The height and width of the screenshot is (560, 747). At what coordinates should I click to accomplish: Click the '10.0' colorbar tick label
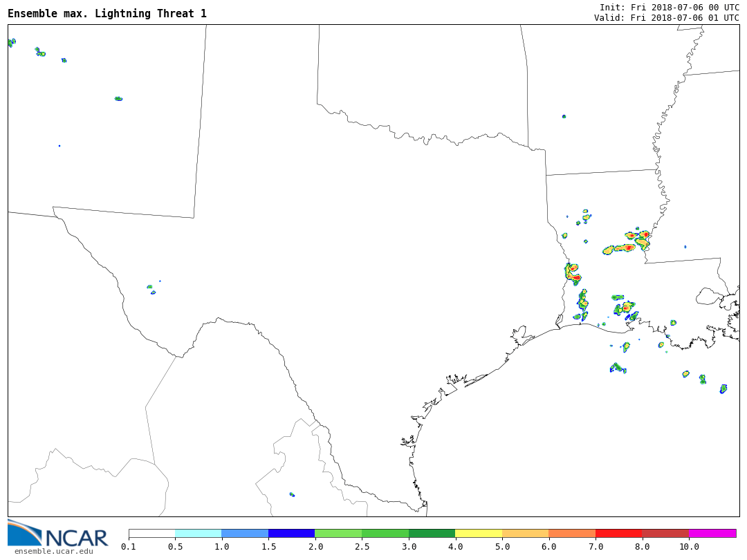pyautogui.click(x=689, y=547)
